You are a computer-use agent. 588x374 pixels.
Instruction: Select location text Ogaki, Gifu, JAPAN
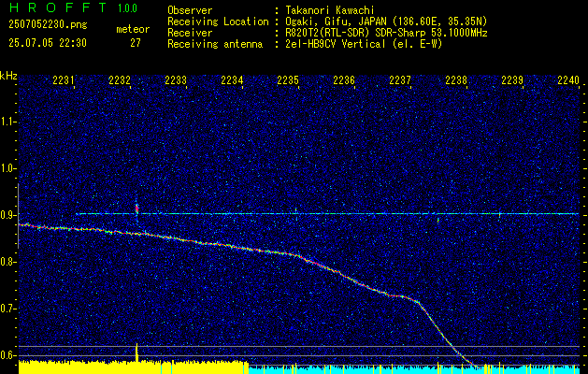(x=336, y=22)
